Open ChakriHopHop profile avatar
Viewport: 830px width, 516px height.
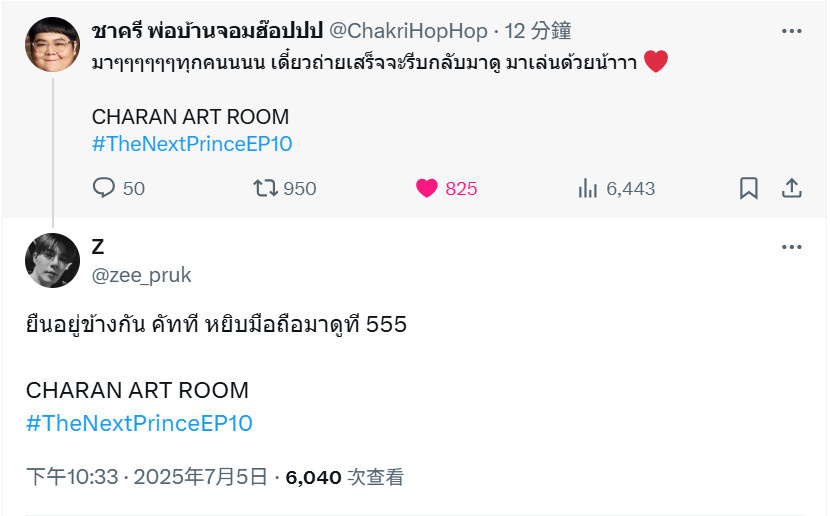(52, 44)
